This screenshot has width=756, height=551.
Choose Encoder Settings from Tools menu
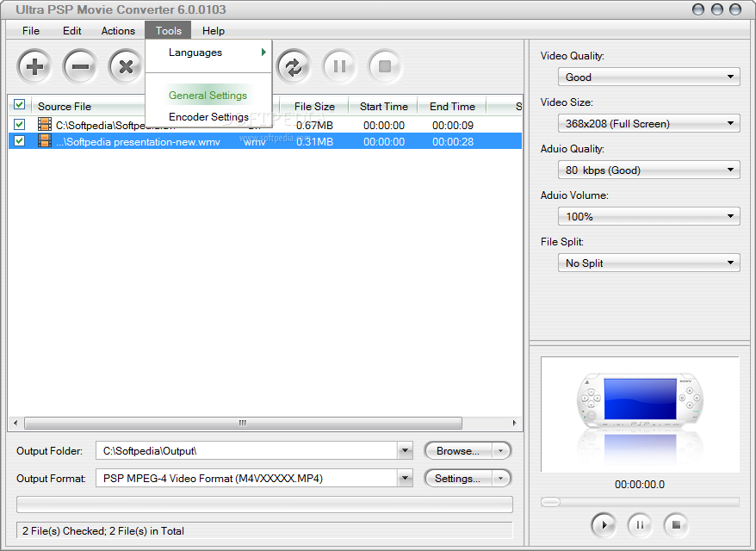[x=208, y=117]
